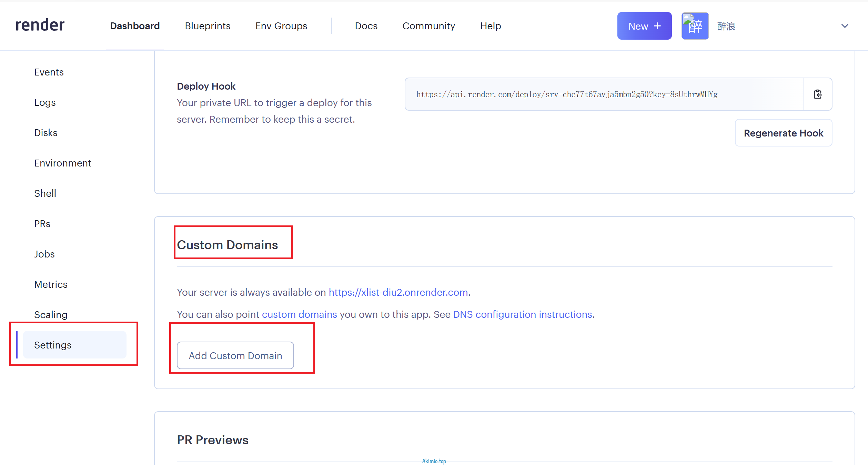Image resolution: width=868 pixels, height=465 pixels.
Task: Open the Help menu item
Action: pyautogui.click(x=491, y=26)
